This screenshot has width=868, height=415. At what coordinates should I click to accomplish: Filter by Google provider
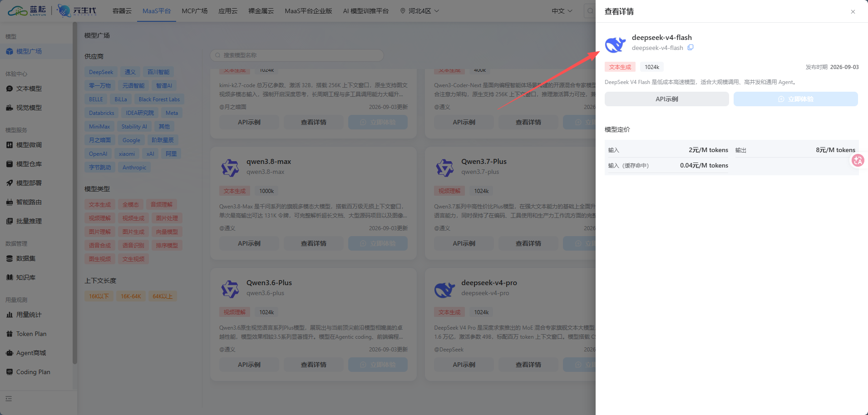131,140
